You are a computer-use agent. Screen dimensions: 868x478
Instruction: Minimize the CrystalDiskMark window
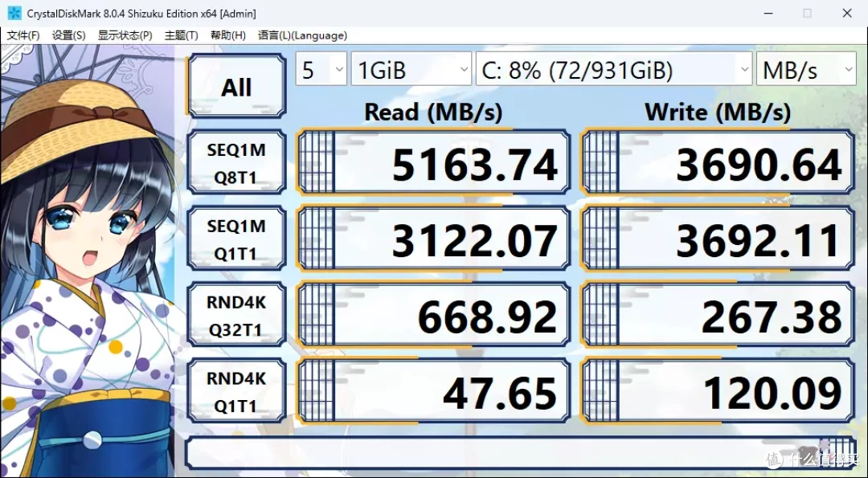coord(768,14)
